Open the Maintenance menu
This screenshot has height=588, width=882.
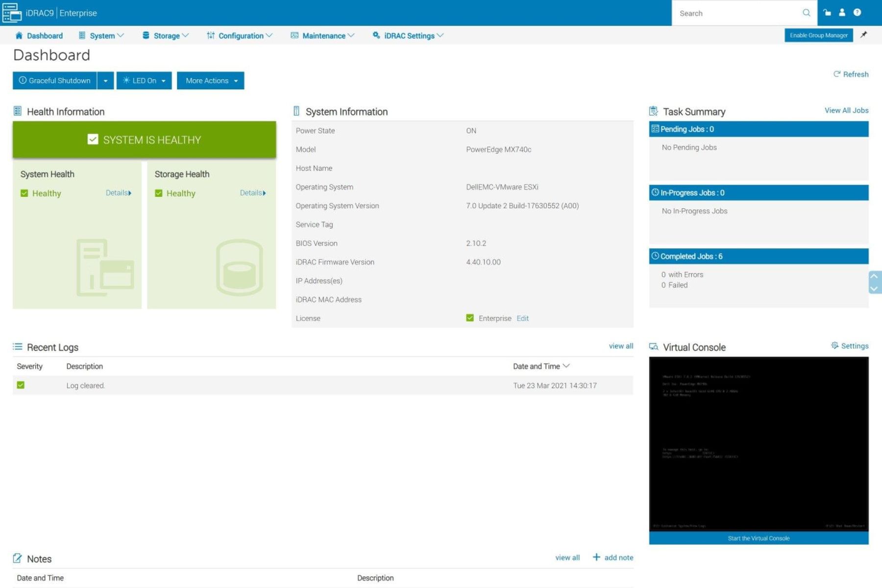click(x=322, y=35)
